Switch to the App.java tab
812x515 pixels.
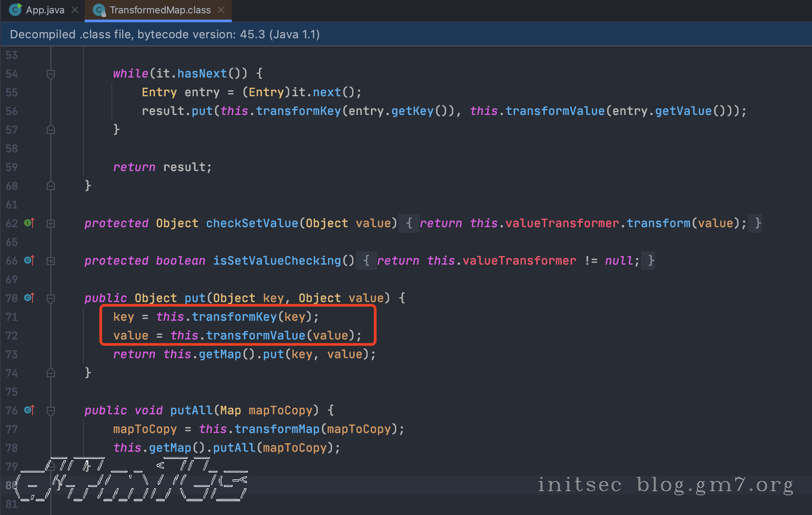(45, 10)
